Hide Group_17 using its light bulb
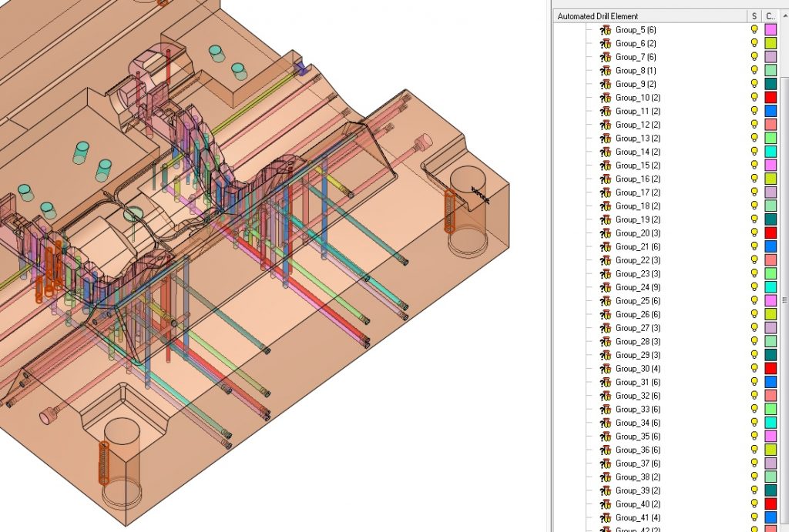The image size is (789, 532). (x=755, y=192)
